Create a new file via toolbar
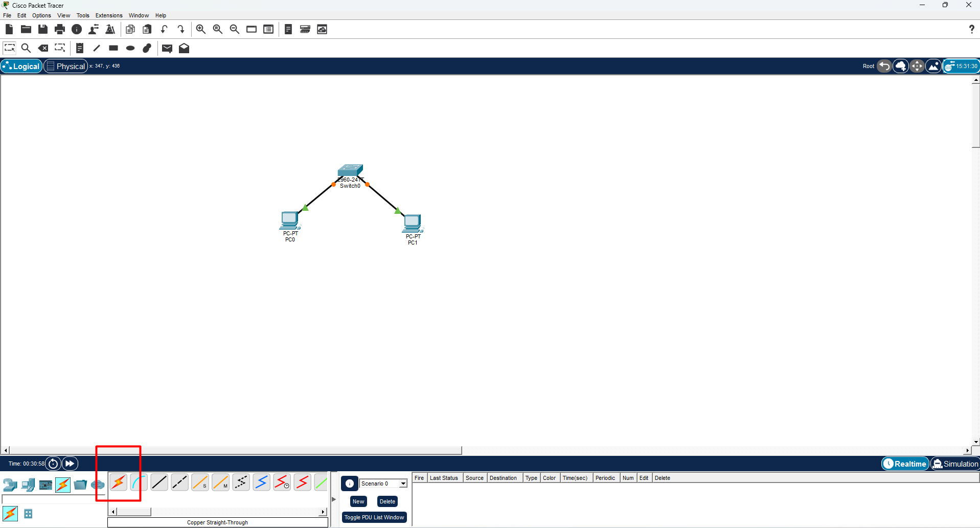 click(9, 29)
